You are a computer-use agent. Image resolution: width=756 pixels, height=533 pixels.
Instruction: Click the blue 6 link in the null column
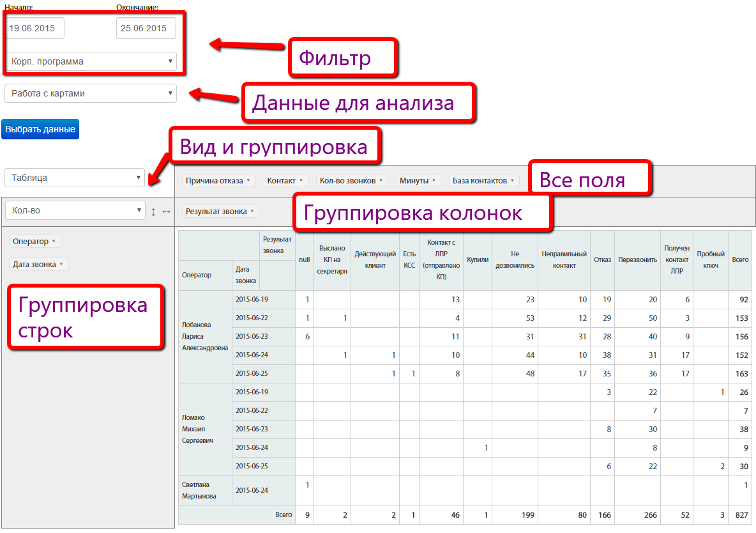[x=306, y=336]
